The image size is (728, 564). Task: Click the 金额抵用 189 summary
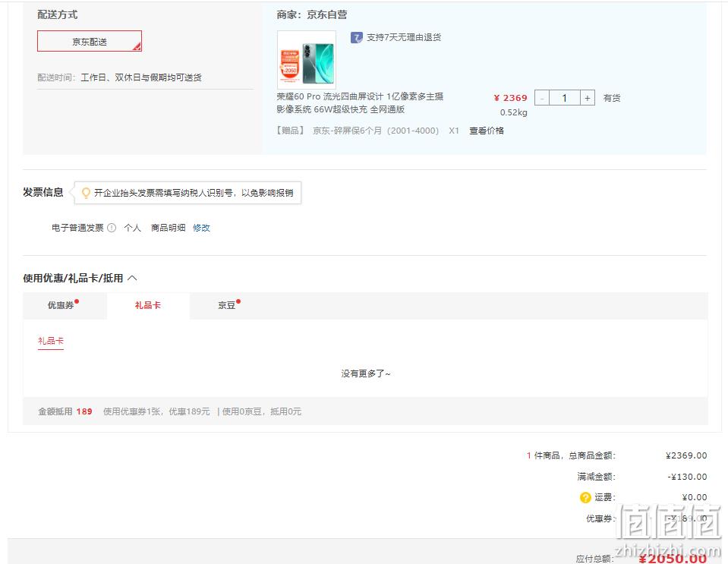coord(65,411)
